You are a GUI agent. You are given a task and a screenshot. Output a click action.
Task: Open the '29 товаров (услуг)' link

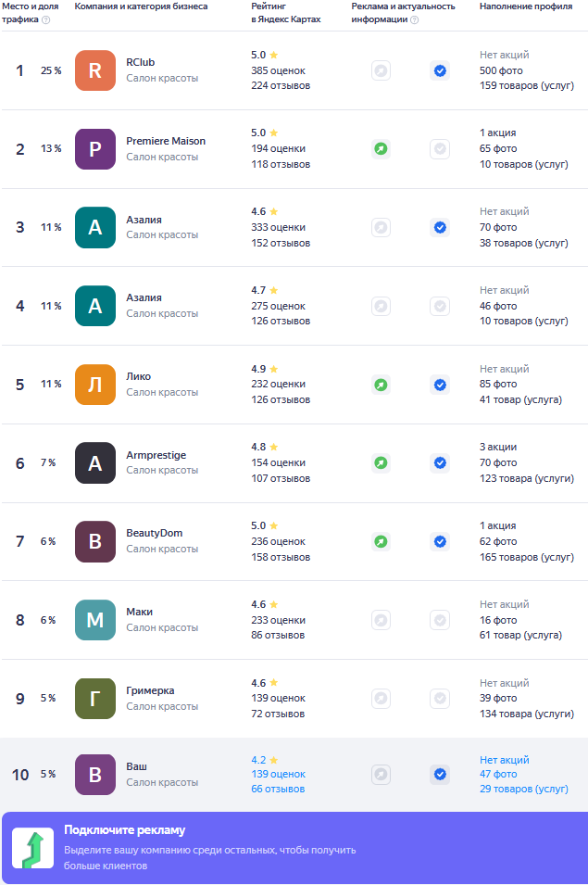524,789
